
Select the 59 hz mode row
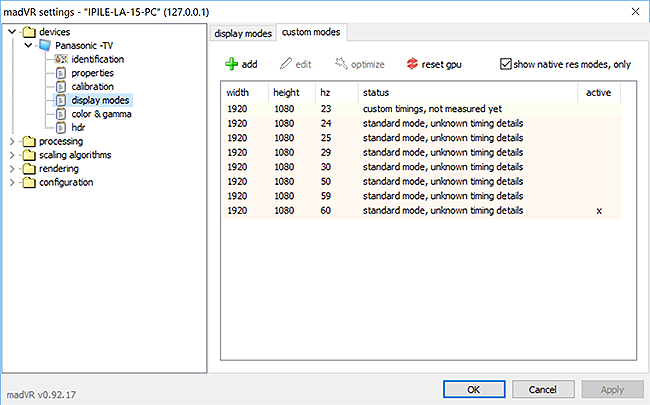tap(421, 196)
